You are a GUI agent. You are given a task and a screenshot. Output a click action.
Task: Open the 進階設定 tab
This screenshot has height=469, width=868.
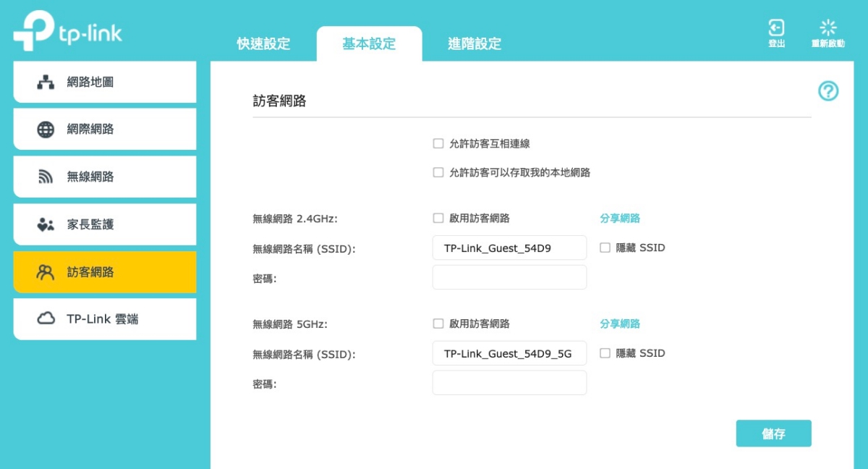(475, 43)
